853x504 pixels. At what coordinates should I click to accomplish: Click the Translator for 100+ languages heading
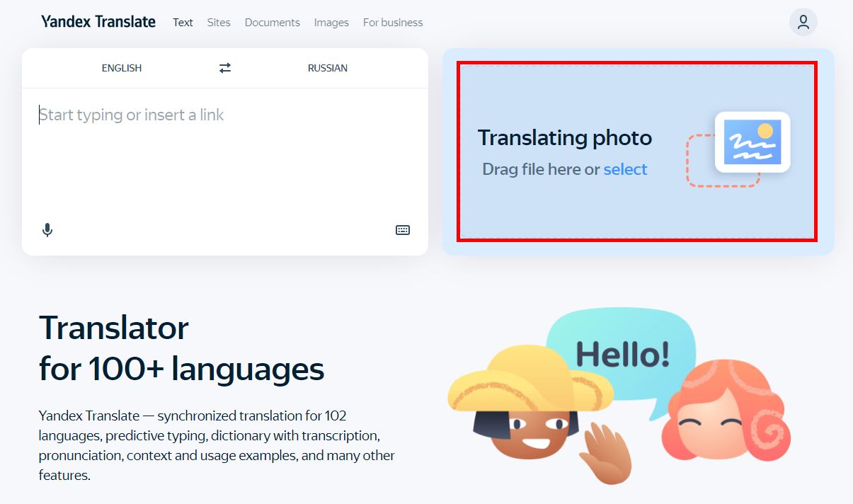click(x=182, y=348)
